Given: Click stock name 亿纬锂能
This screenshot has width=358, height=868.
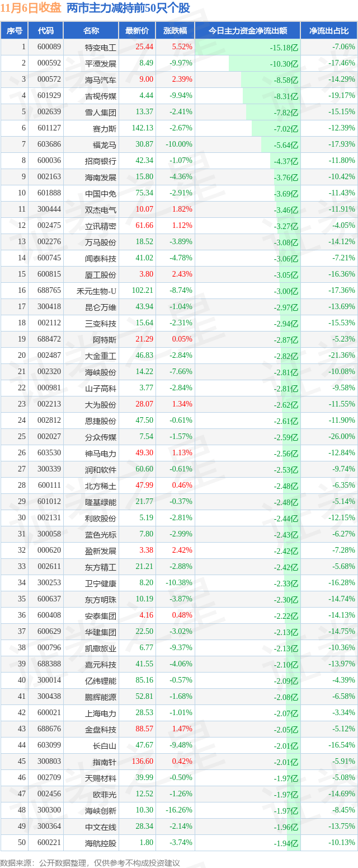Looking at the screenshot, I should pos(101,680).
